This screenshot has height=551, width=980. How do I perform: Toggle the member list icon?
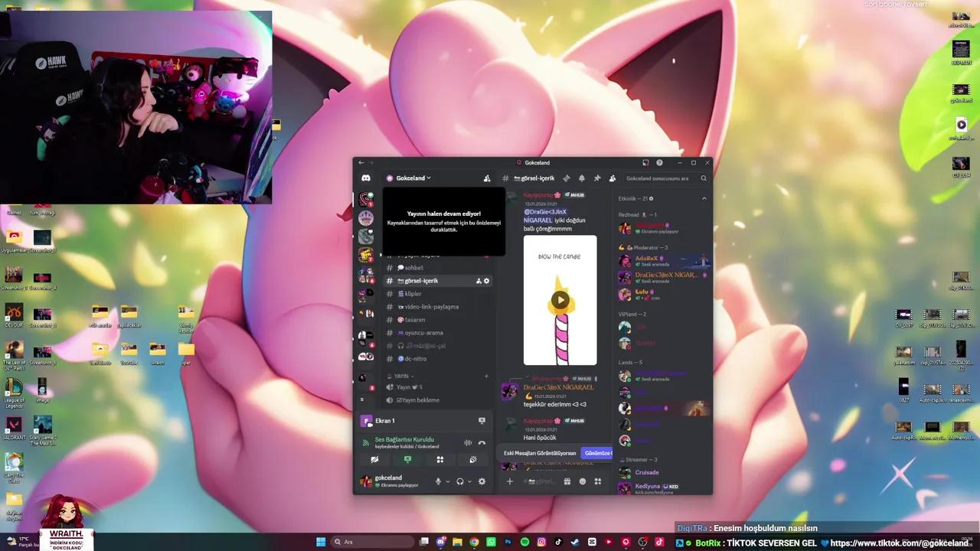[x=612, y=178]
